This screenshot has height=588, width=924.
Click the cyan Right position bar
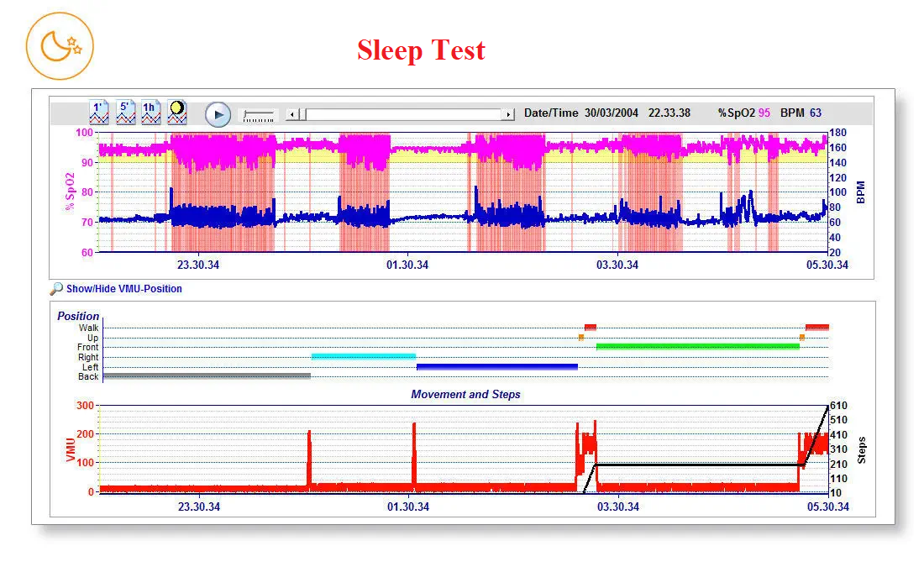click(x=363, y=356)
